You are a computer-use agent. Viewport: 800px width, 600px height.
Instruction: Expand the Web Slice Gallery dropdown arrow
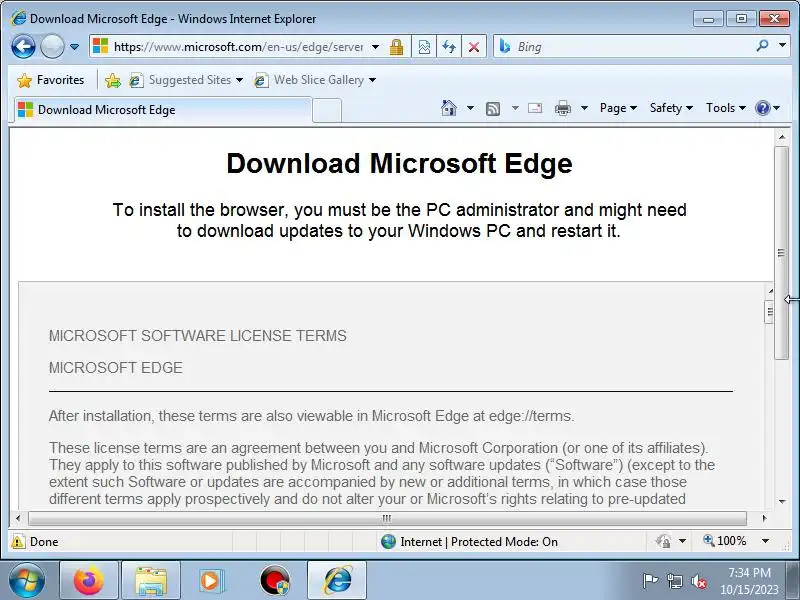[x=372, y=80]
